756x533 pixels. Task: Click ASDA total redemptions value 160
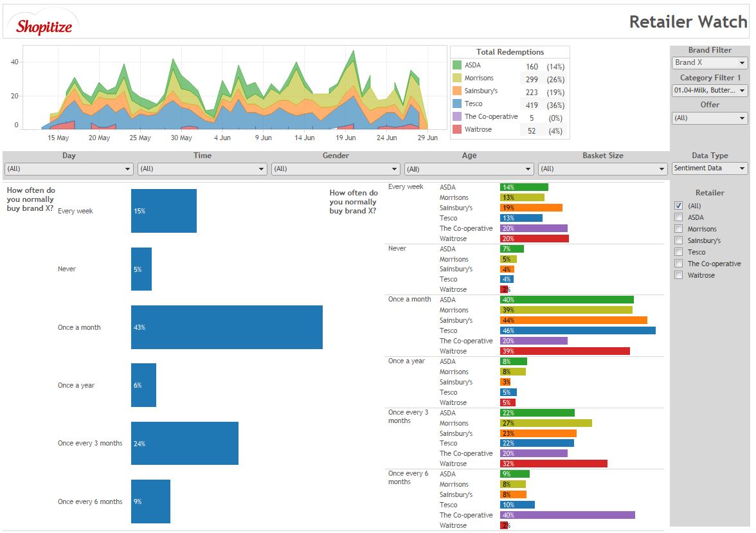click(532, 67)
